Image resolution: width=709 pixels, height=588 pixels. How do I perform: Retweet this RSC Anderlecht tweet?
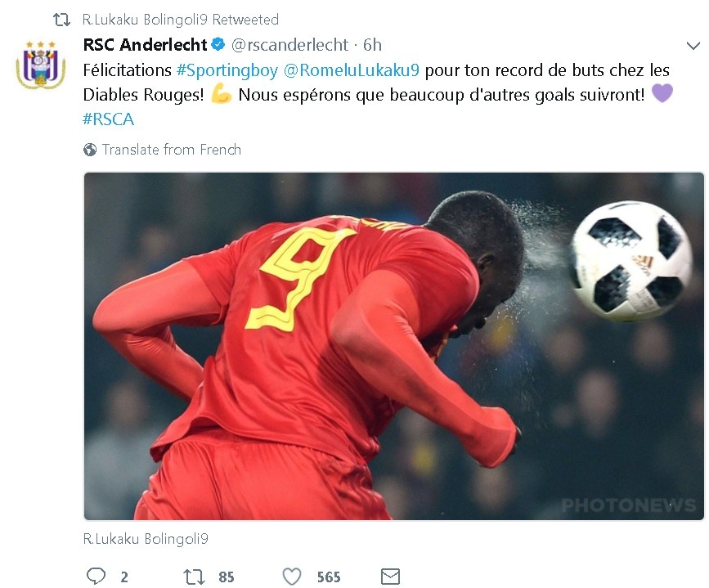(194, 577)
